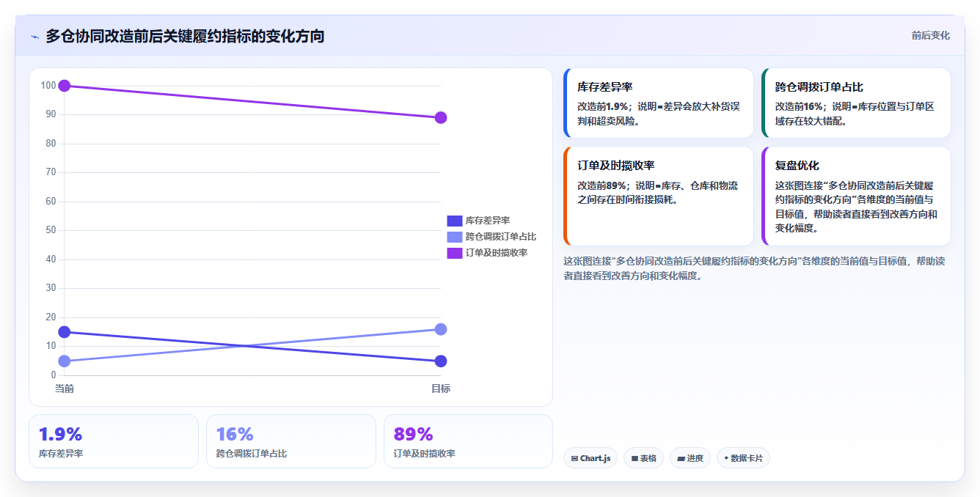Click the 进度 chip icon

(x=681, y=458)
